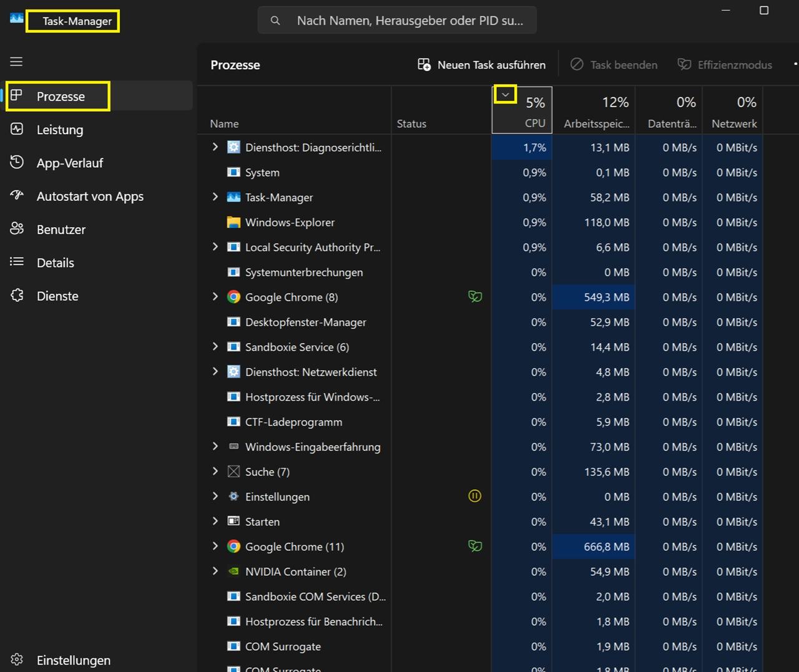Click the 549,3 MB memory cell
Screen dimensions: 799x672
coord(594,297)
